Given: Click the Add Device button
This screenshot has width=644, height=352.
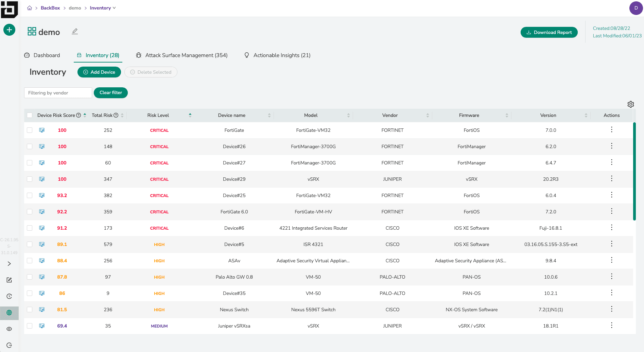Looking at the screenshot, I should (x=99, y=72).
